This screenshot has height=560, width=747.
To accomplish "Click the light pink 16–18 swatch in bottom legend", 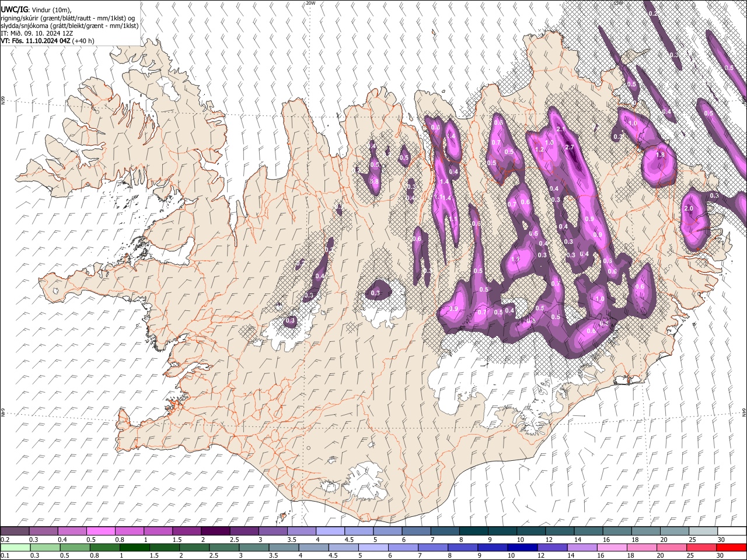I will click(x=611, y=547).
